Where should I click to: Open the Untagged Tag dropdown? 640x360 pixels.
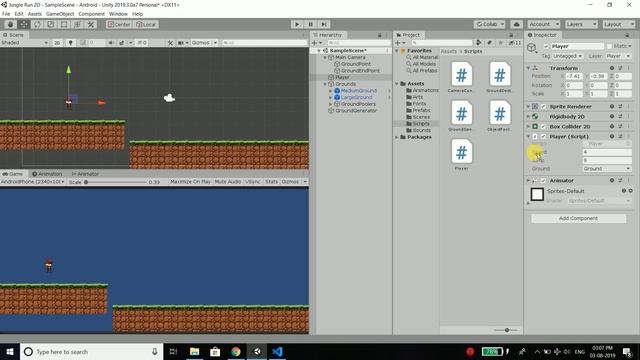568,56
